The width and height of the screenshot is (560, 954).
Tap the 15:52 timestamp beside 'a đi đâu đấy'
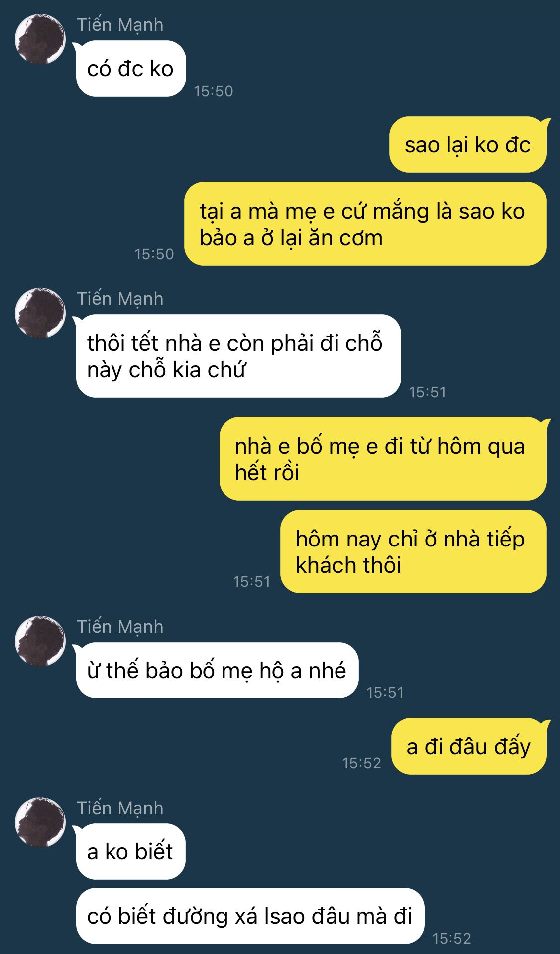[x=361, y=763]
